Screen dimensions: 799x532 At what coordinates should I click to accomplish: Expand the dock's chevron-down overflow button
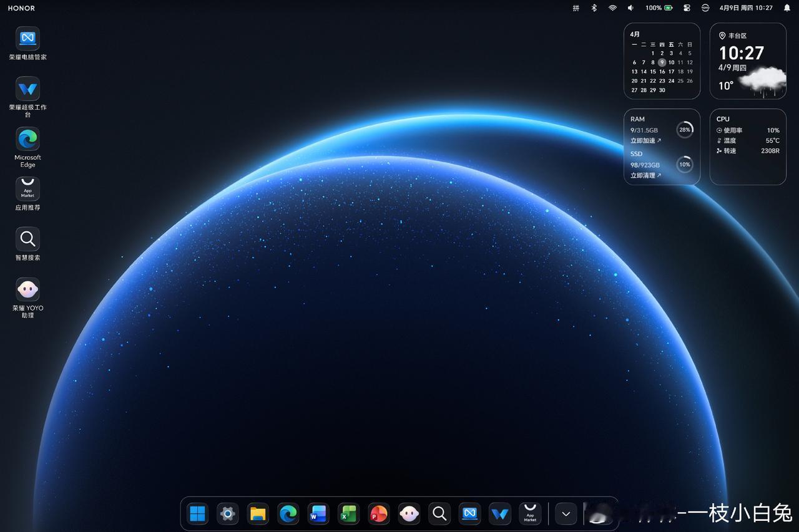point(566,514)
